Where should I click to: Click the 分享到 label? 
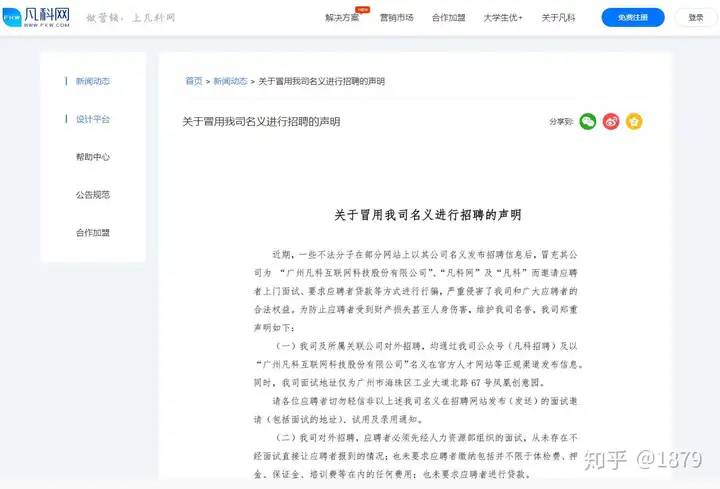pyautogui.click(x=561, y=122)
